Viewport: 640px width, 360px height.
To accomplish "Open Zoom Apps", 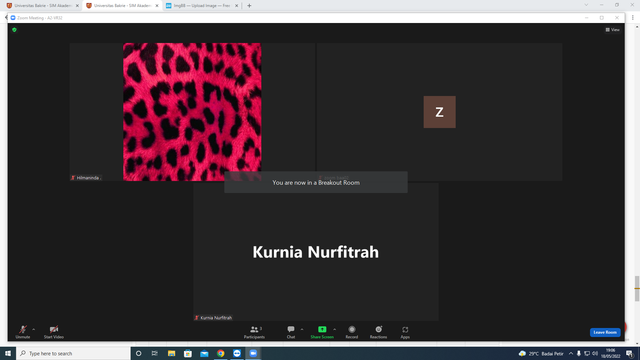I will click(405, 332).
